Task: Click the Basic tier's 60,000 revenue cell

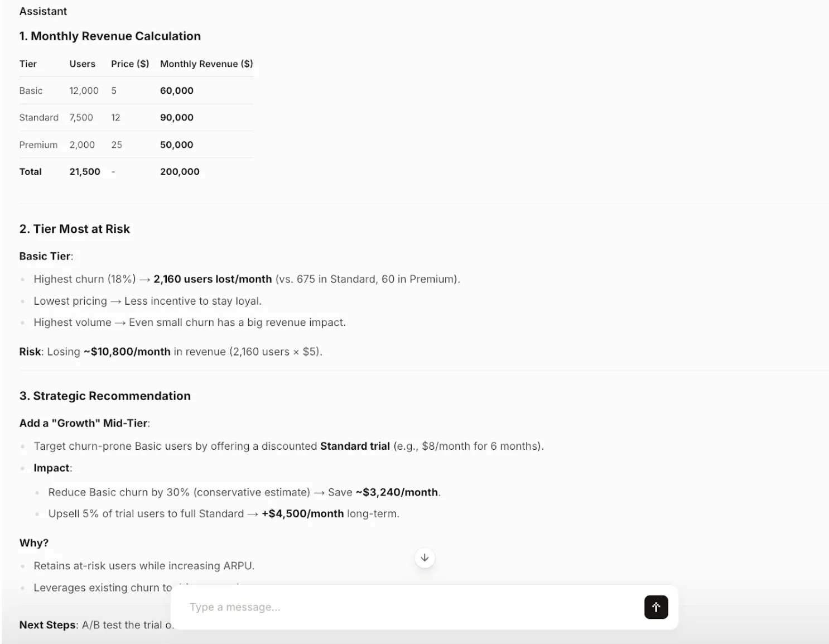Action: click(177, 90)
